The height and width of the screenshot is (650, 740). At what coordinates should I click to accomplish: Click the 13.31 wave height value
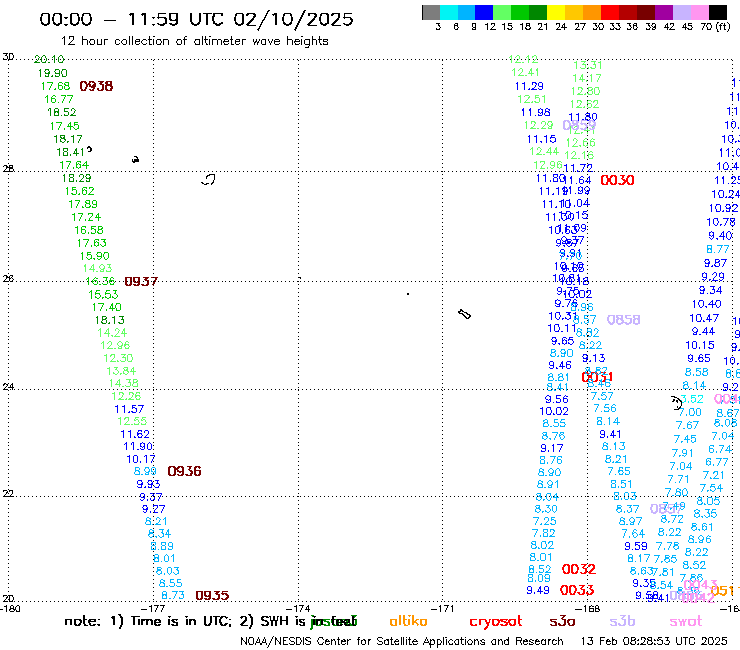tap(588, 66)
